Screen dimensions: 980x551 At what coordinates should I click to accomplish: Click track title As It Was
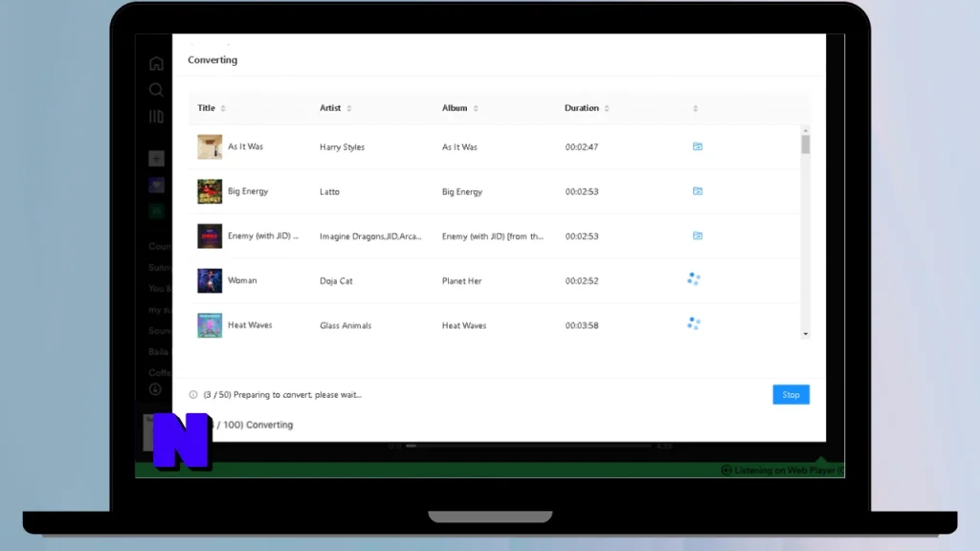246,146
